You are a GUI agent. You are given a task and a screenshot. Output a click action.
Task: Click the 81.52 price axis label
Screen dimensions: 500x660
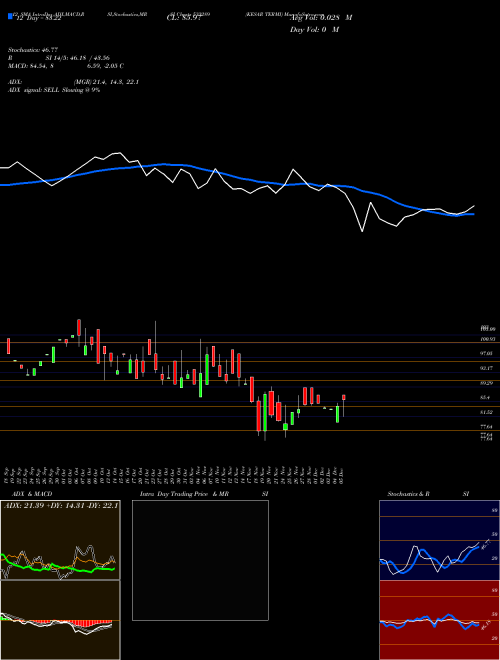(486, 412)
